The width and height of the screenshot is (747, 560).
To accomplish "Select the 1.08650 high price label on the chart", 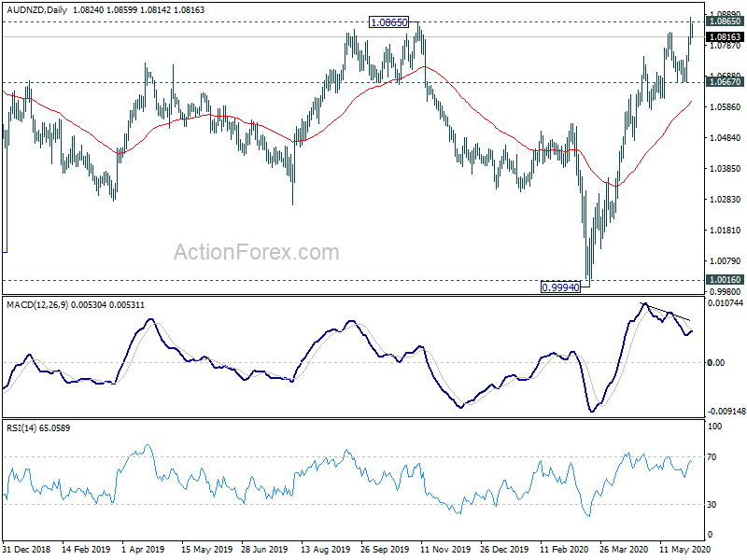I will (389, 21).
